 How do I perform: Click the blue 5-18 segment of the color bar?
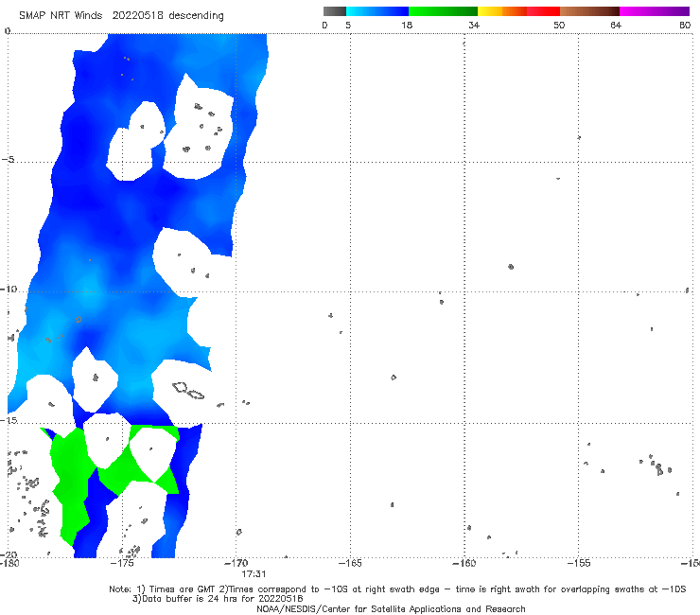point(377,11)
